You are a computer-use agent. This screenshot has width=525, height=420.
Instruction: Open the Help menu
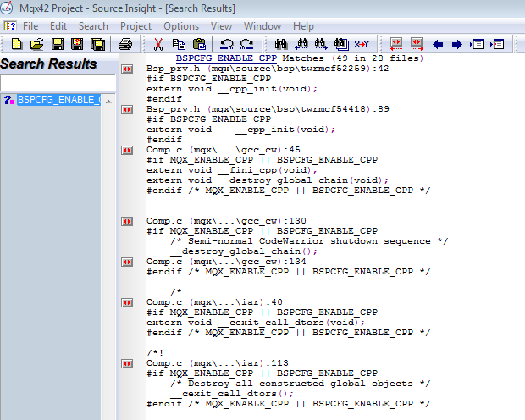(x=303, y=26)
